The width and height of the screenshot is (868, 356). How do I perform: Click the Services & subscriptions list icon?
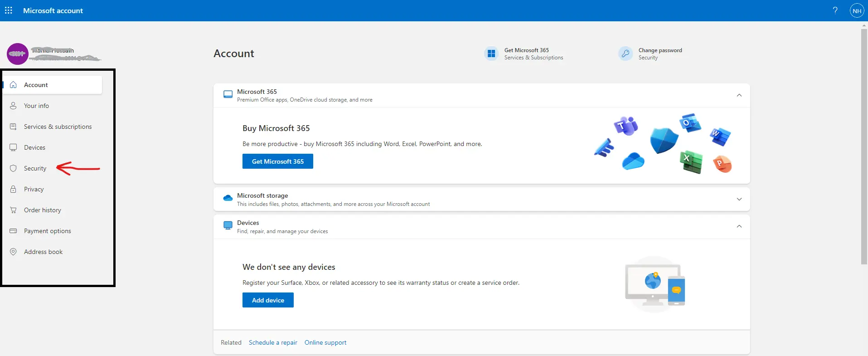tap(13, 127)
